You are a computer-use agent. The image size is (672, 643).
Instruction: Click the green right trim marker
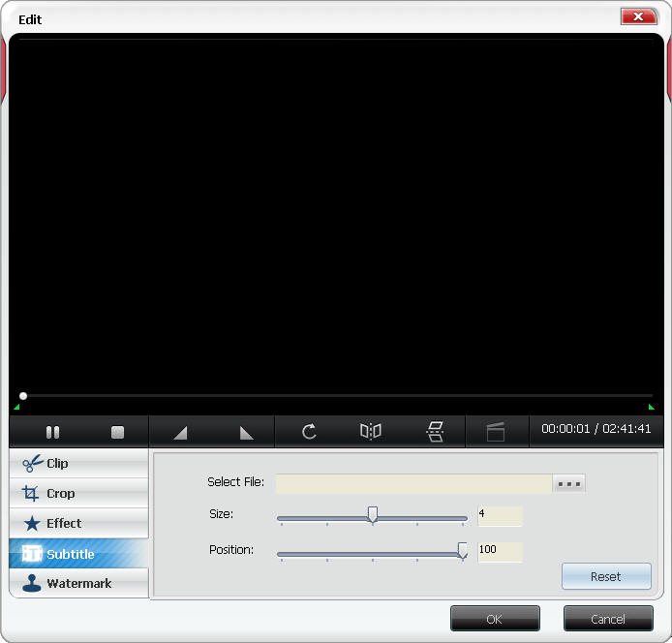tap(651, 407)
